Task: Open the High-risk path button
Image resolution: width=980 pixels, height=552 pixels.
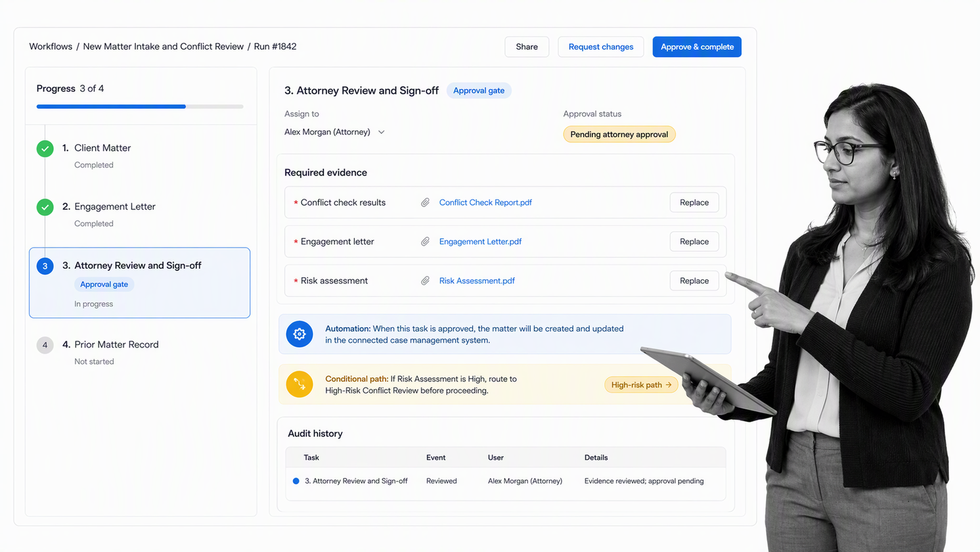Action: point(641,384)
